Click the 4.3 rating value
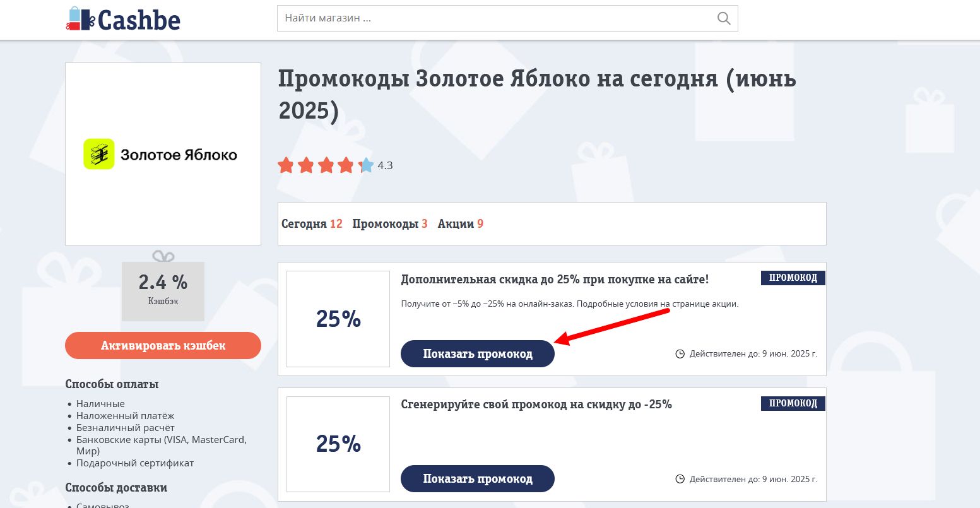980x508 pixels. tap(385, 166)
